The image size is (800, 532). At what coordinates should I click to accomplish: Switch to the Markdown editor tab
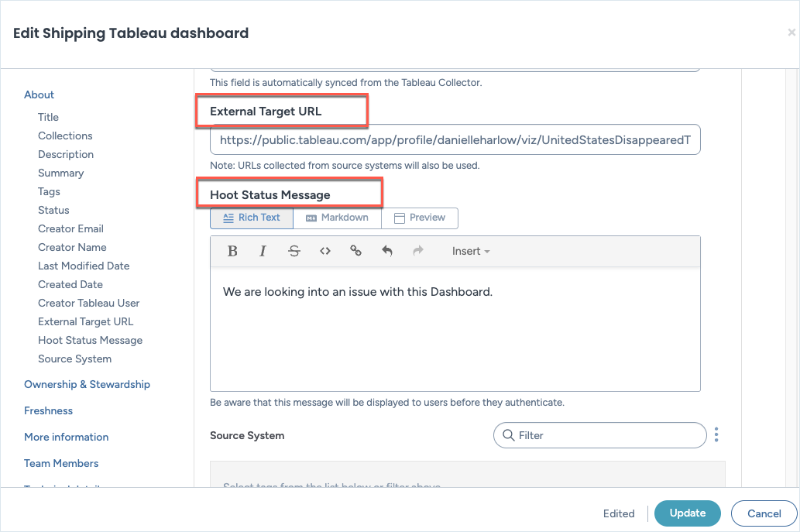[x=337, y=218]
